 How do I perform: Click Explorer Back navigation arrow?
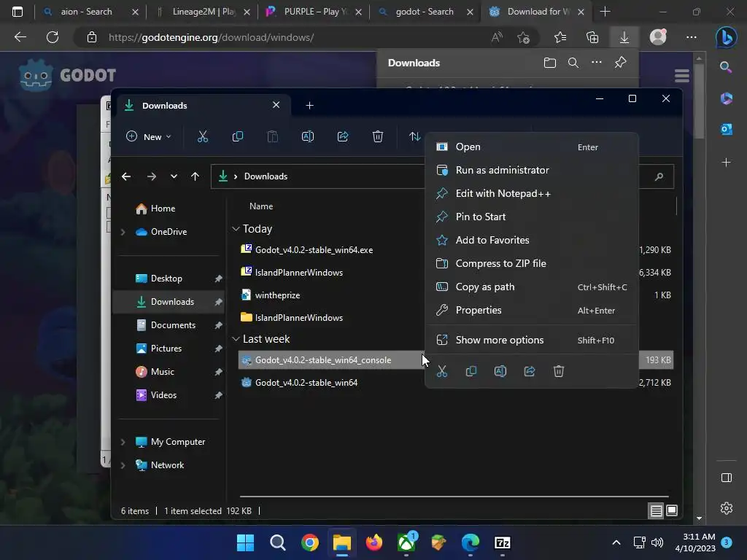(x=125, y=176)
